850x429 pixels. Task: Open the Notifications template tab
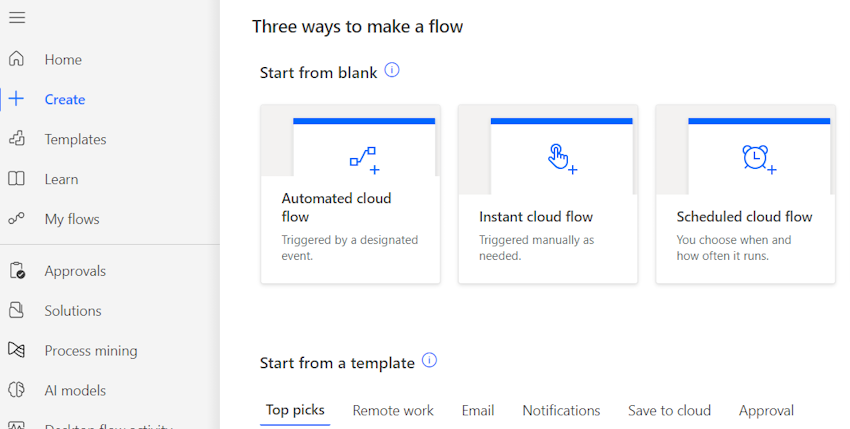[x=561, y=411]
